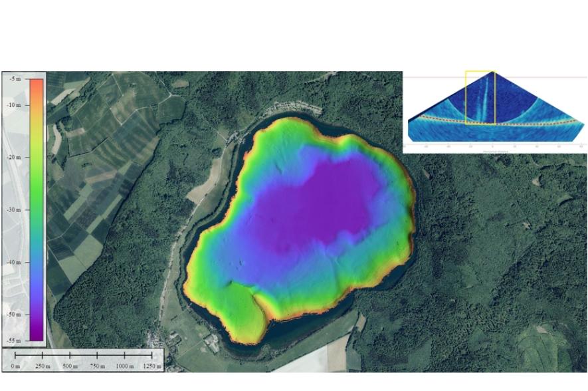The width and height of the screenshot is (588, 391).
Task: Click the "500 m" scale bar label
Action: pyautogui.click(x=70, y=366)
